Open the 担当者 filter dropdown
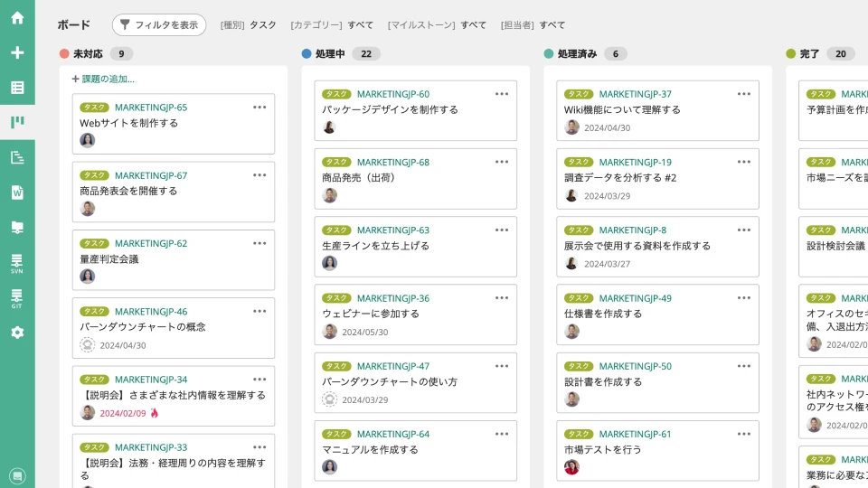This screenshot has height=488, width=868. 533,25
